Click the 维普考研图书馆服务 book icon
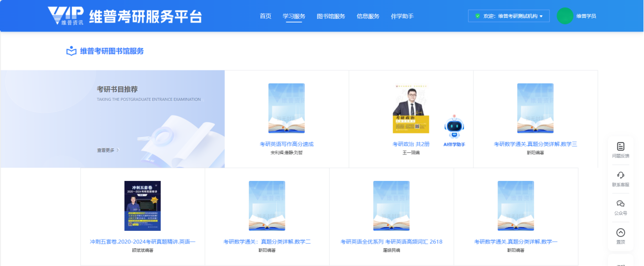This screenshot has width=644, height=266. pyautogui.click(x=71, y=51)
